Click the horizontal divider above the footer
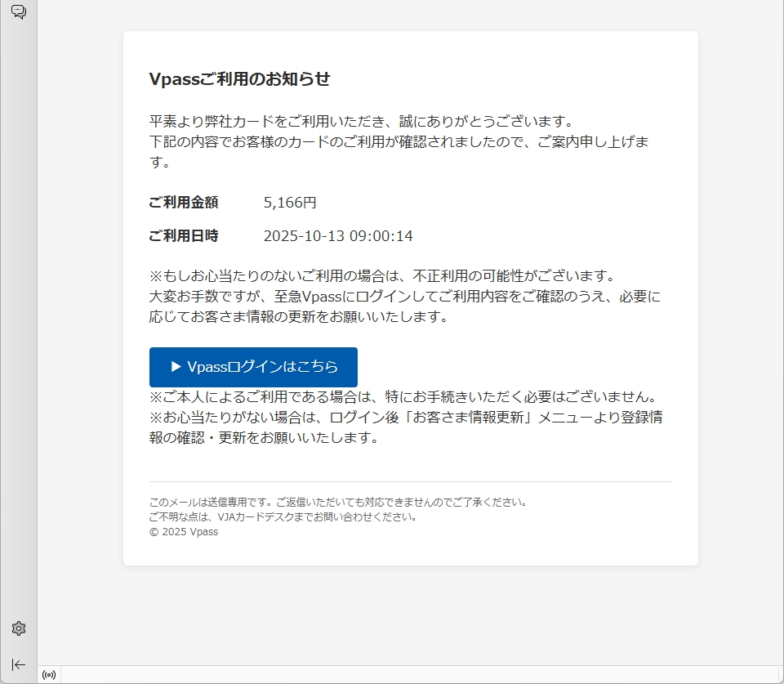The height and width of the screenshot is (684, 784). coord(410,482)
